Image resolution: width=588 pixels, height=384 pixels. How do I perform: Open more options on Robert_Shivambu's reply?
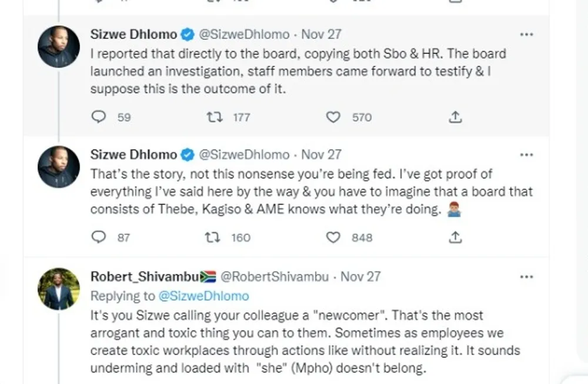coord(527,276)
